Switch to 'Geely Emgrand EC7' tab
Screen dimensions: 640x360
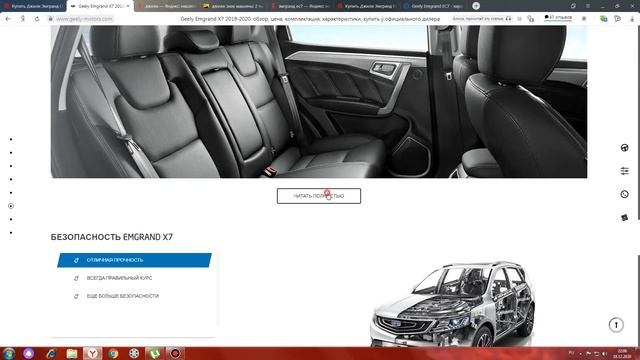coord(433,6)
